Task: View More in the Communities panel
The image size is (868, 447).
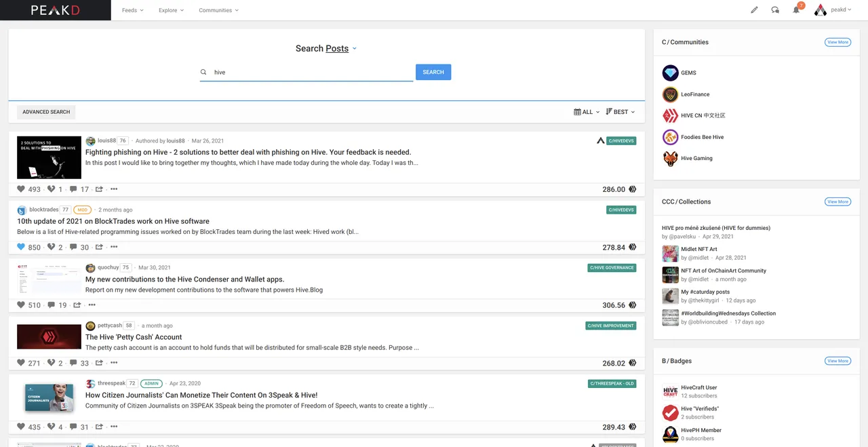Action: click(x=837, y=42)
